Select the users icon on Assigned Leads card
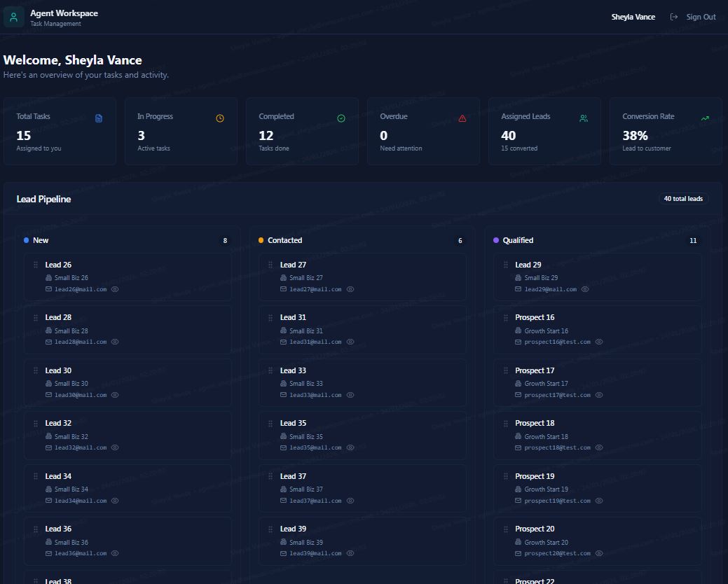The height and width of the screenshot is (584, 728). point(584,118)
